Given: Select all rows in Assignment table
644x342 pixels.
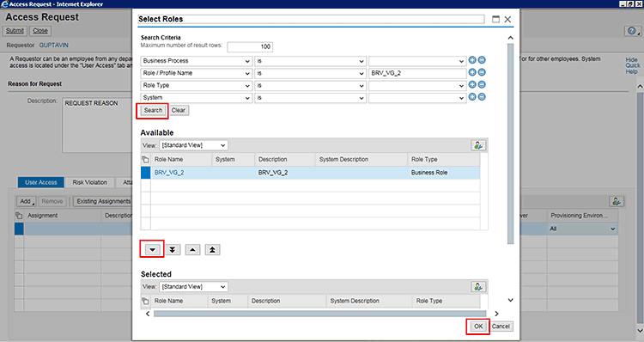Looking at the screenshot, I should pos(19,216).
